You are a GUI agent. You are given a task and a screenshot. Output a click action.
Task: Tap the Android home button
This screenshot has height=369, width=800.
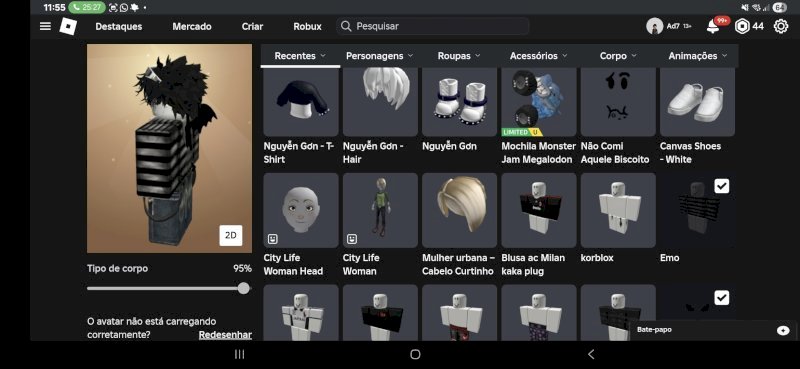(415, 354)
